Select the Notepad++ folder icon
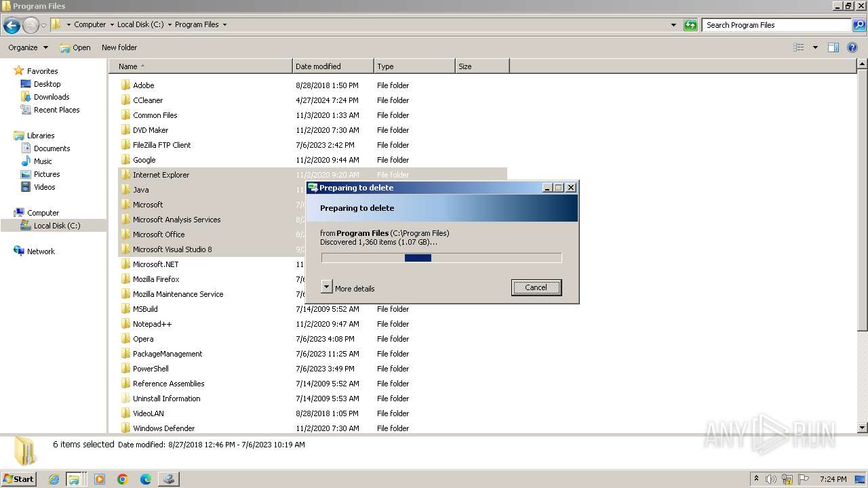The width and height of the screenshot is (868, 488). [x=125, y=324]
